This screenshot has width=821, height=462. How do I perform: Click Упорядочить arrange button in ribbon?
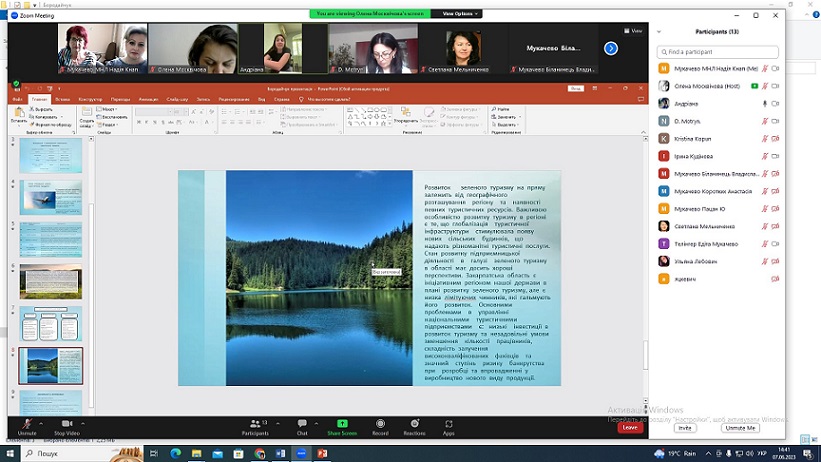(405, 116)
